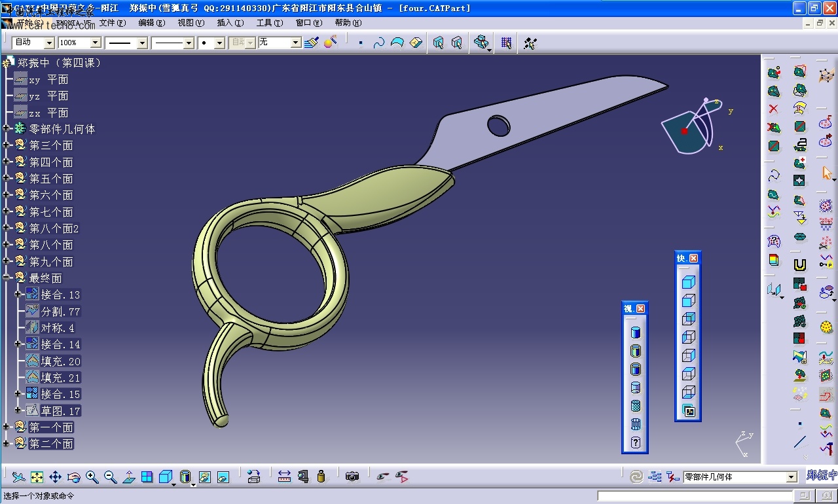Select '填充.20' in the tree
The height and width of the screenshot is (504, 838).
(60, 361)
